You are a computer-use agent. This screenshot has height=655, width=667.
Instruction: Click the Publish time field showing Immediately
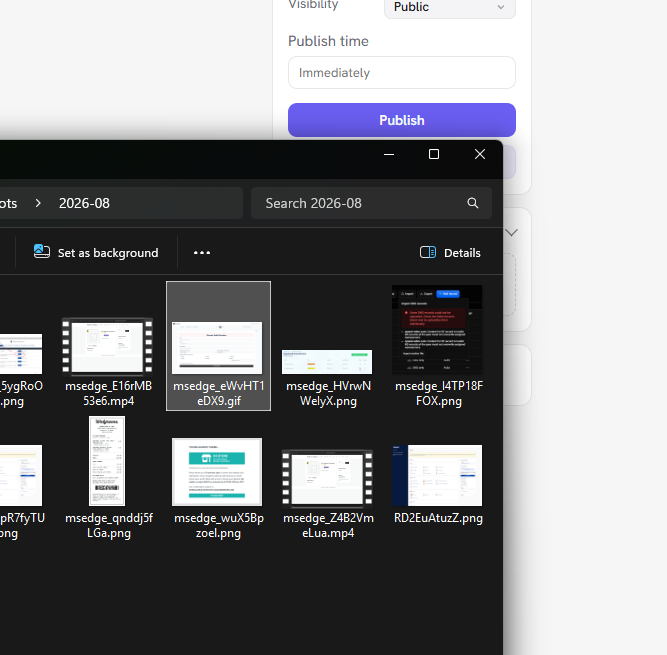pos(402,73)
